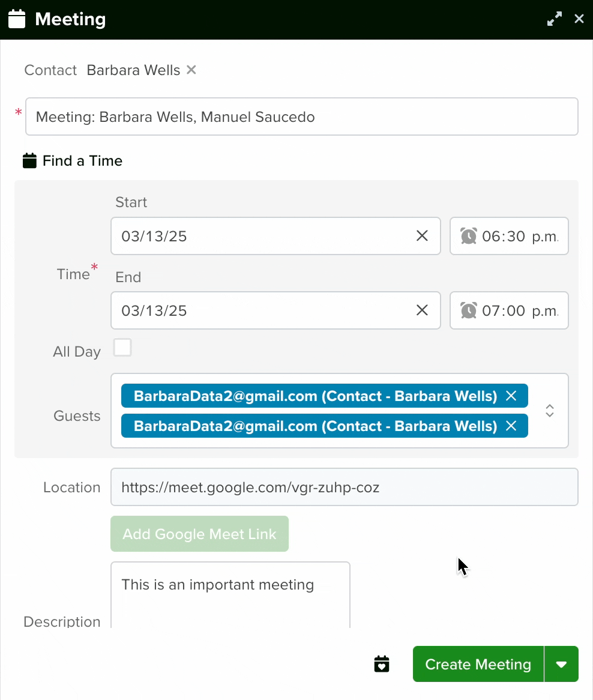Click the start time clock icon
593x700 pixels.
pos(469,236)
